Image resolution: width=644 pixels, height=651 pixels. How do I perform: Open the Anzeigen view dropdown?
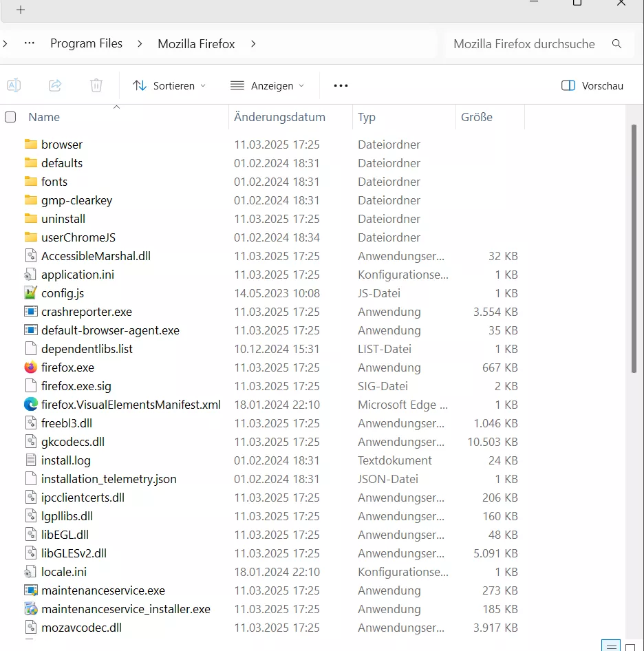pyautogui.click(x=268, y=85)
